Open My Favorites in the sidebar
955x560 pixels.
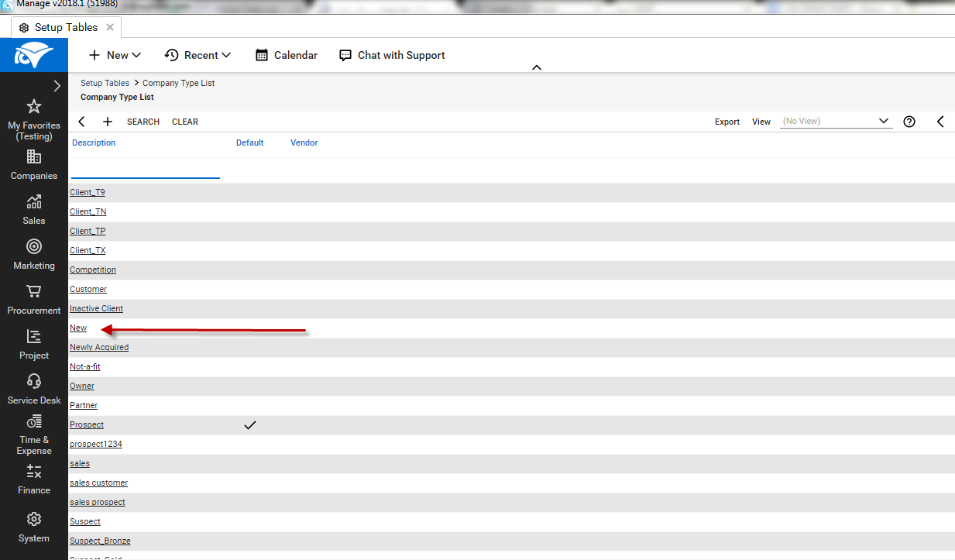click(34, 120)
